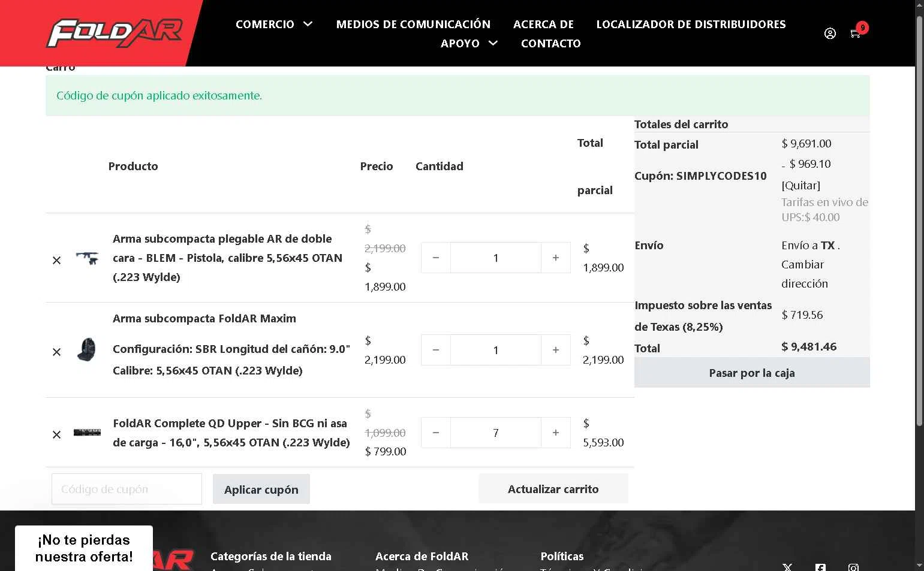Open the BLEM Pistola product thumbnail
The height and width of the screenshot is (571, 924).
[87, 258]
